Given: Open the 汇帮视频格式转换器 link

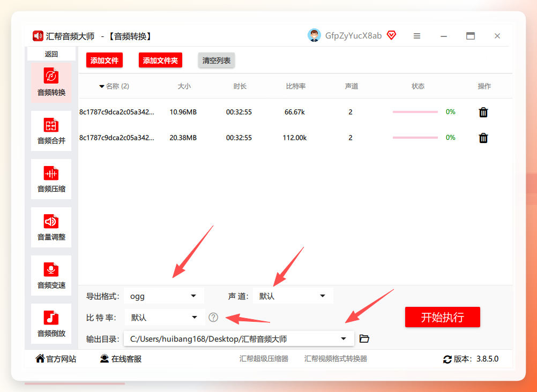Looking at the screenshot, I should (335, 359).
